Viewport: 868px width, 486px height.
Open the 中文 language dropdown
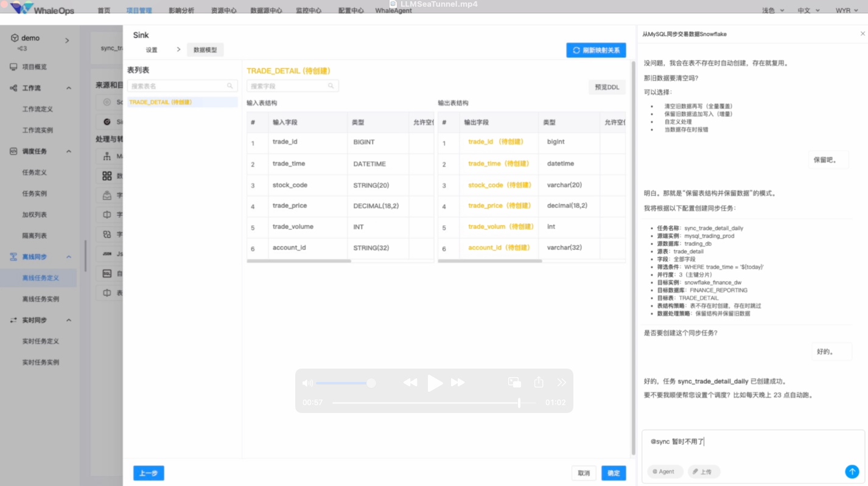pos(808,11)
